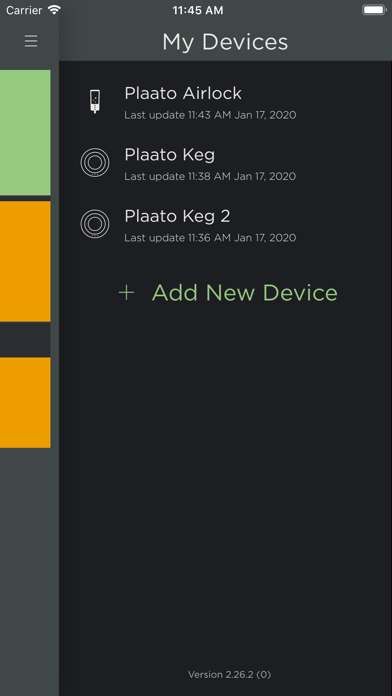This screenshot has height=696, width=392.
Task: Tap the Plaato Keg 2 ring icon
Action: click(95, 224)
